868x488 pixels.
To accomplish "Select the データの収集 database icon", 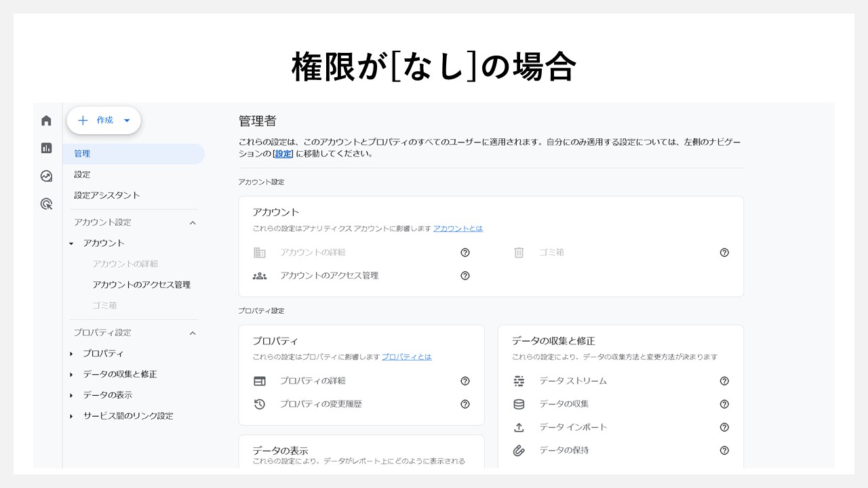I will [519, 404].
